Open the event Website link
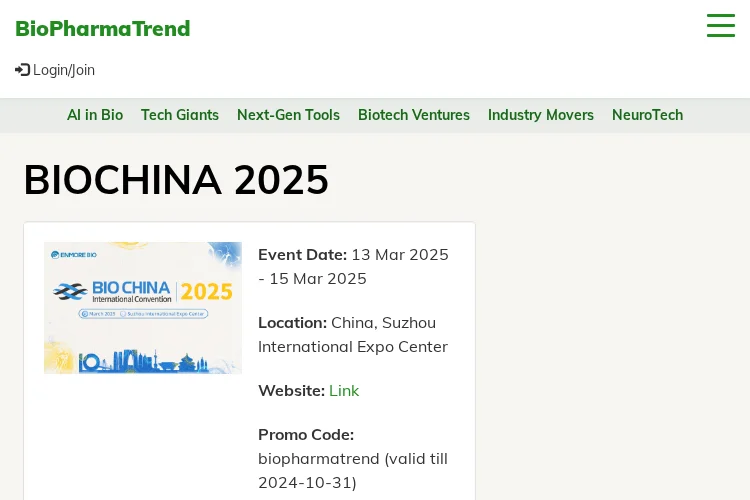Viewport: 750px width, 500px height. [x=344, y=391]
